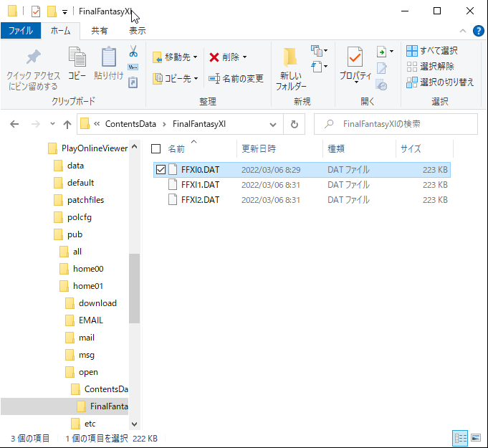Click the navigation pane scrollbar thumb
This screenshot has width=488, height=448.
[134, 288]
